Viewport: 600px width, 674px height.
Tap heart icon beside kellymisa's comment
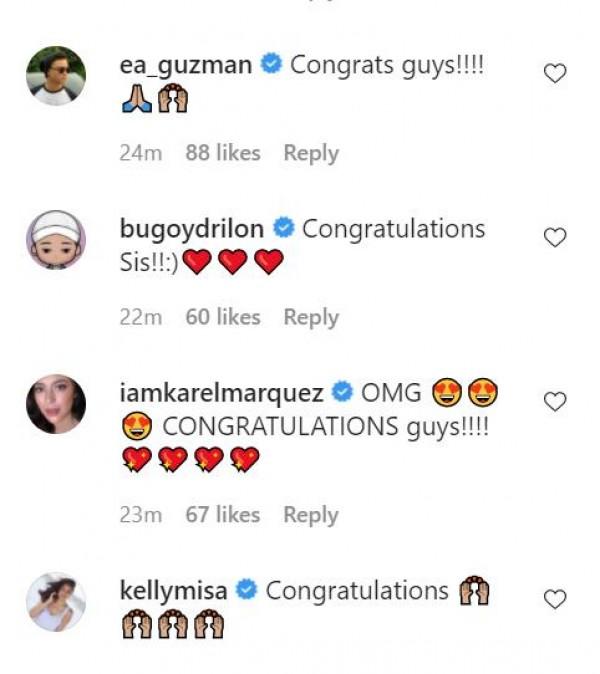pos(554,599)
